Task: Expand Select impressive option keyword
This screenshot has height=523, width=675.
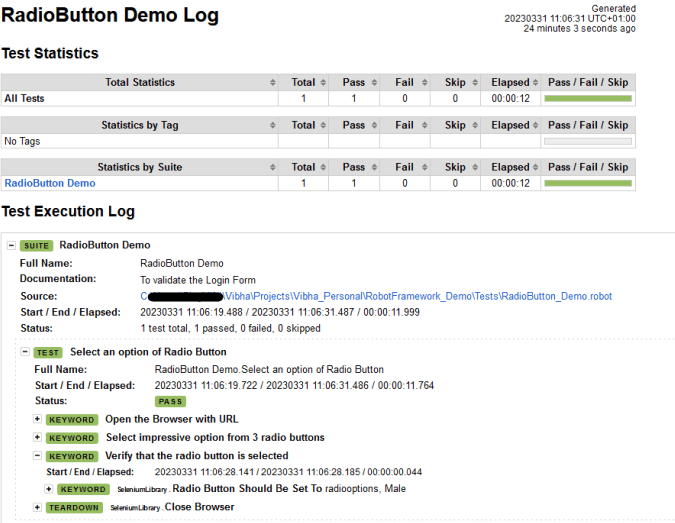Action: 38,437
